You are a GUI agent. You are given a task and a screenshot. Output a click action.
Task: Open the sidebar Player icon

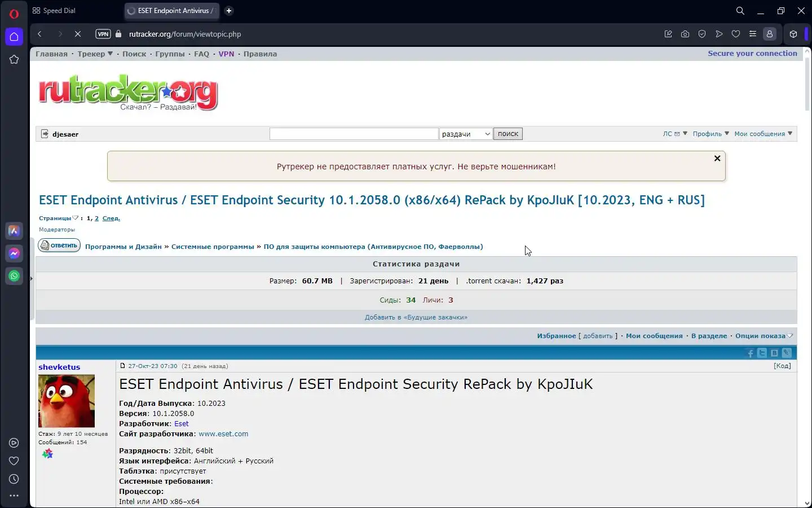pyautogui.click(x=14, y=443)
